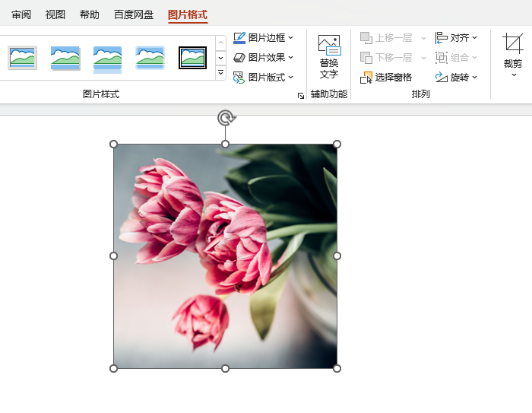Open the 图片边框 dropdown arrow

[291, 38]
